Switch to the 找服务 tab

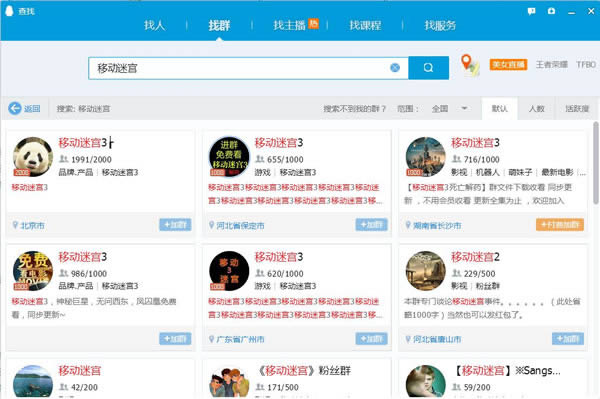coord(440,25)
